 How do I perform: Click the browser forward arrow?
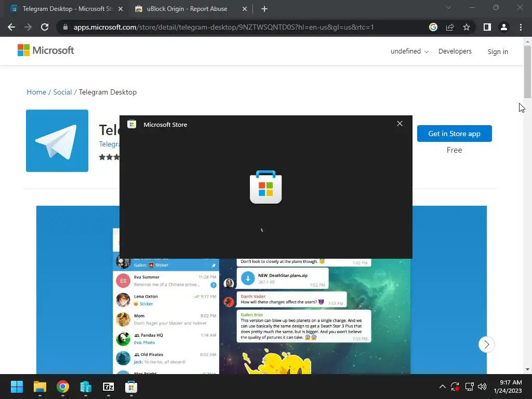(x=28, y=27)
